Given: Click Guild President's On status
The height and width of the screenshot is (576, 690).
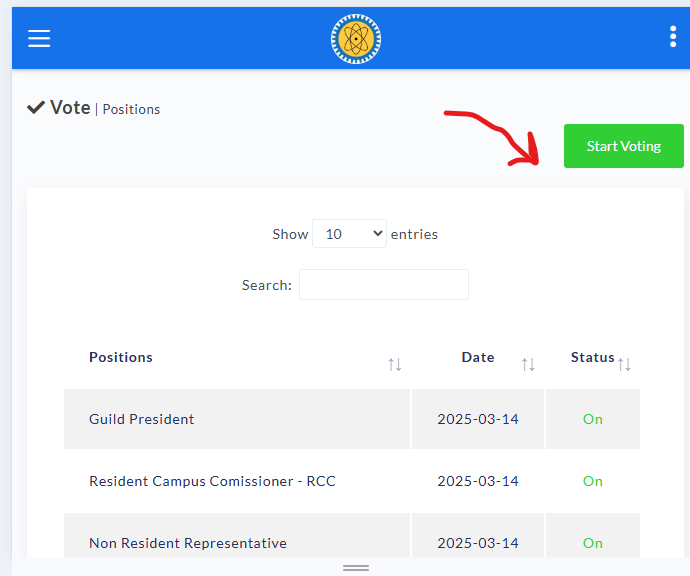Looking at the screenshot, I should pyautogui.click(x=593, y=419).
